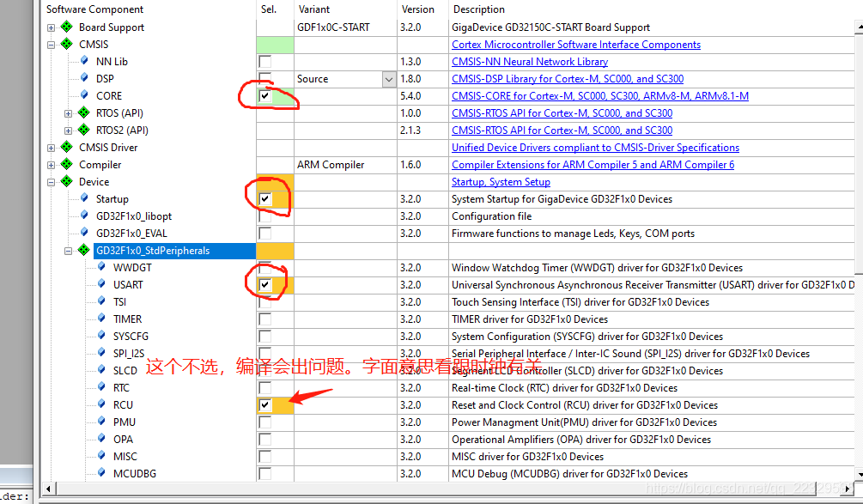Click the blue gem icon beside RTC
The height and width of the screenshot is (504, 863).
[101, 387]
